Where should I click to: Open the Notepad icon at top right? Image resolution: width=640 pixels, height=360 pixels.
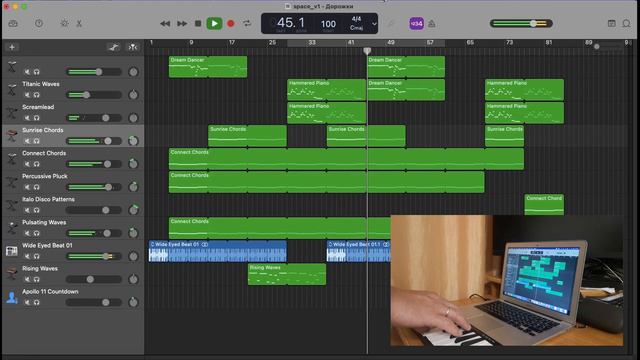(x=611, y=24)
